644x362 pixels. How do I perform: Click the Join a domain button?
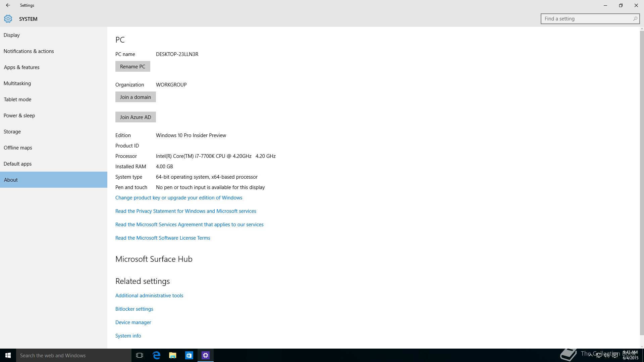(136, 97)
